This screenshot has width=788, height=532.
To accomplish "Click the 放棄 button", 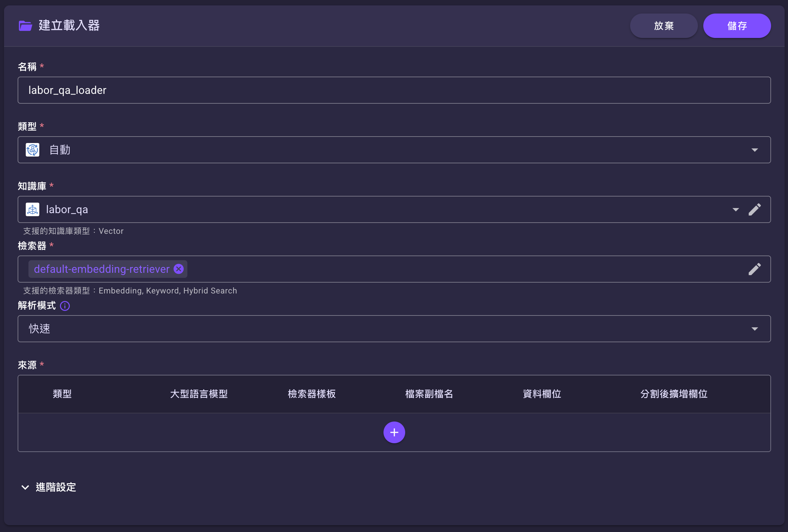I will (664, 26).
